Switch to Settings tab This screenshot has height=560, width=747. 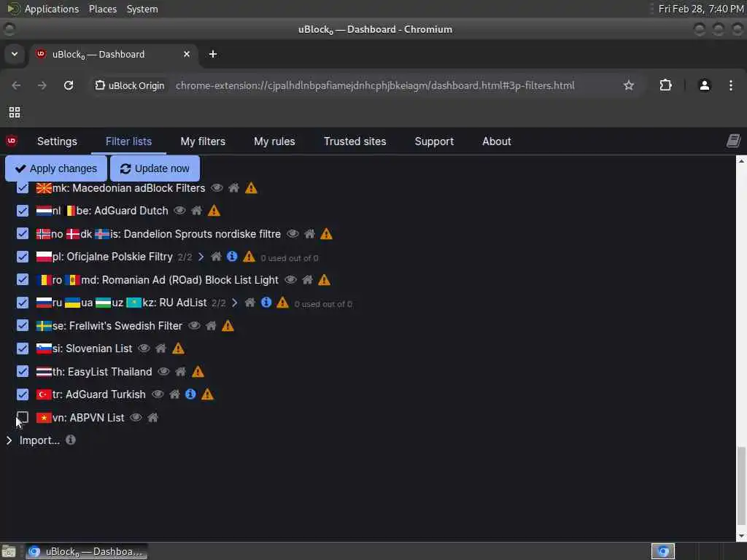point(57,141)
